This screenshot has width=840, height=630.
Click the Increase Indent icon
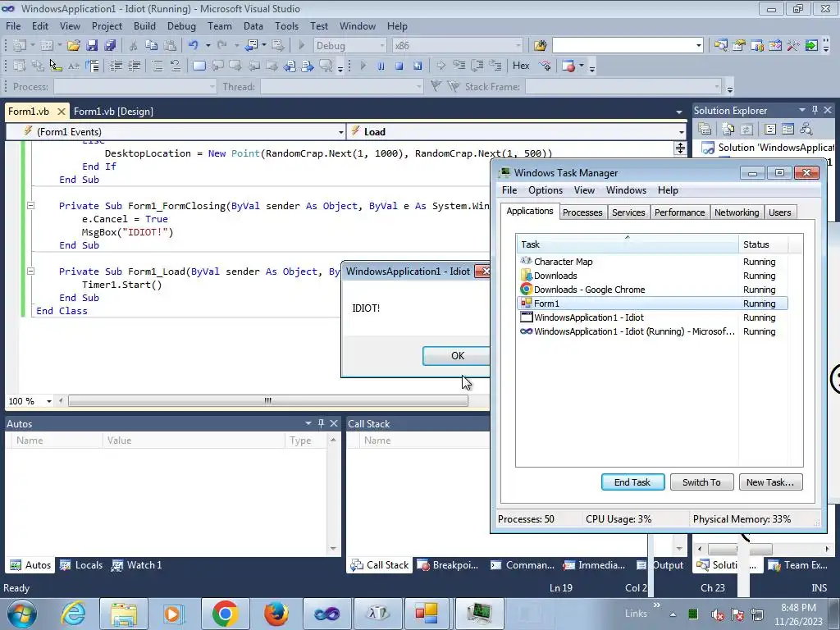[134, 66]
